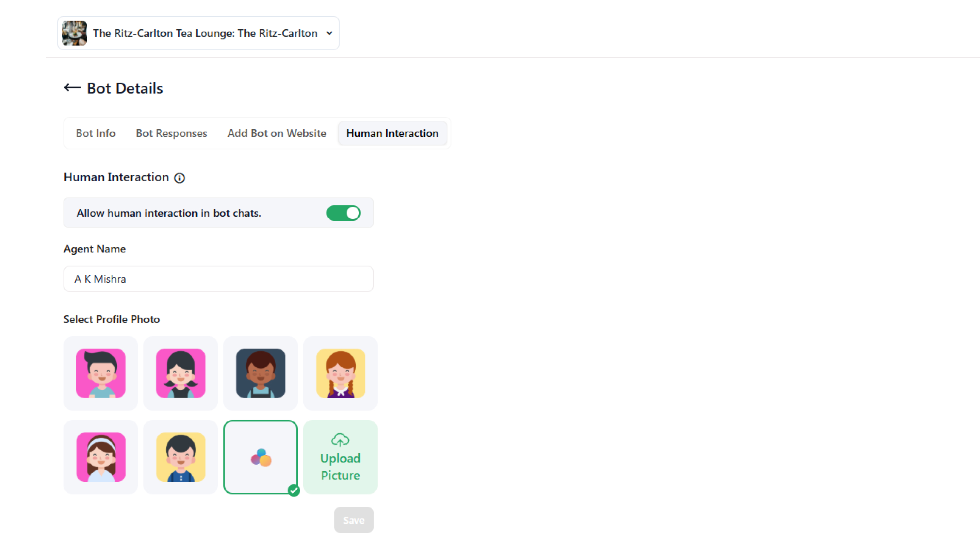
Task: Select the headband girl avatar on pink
Action: coord(101,457)
